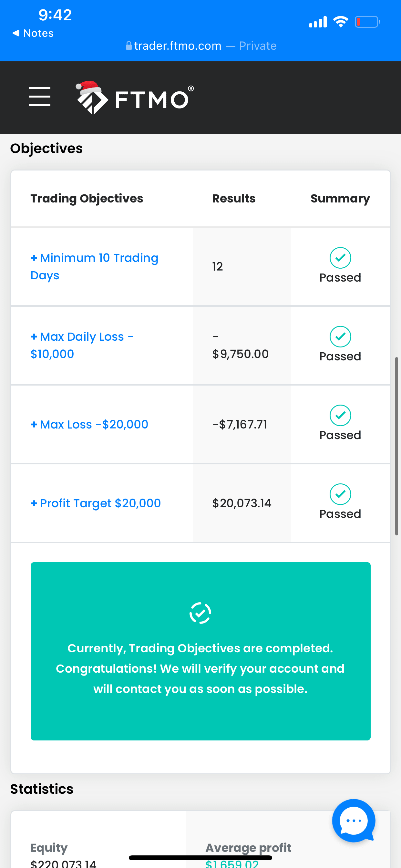Open the live chat bubble
401x868 pixels.
[354, 821]
